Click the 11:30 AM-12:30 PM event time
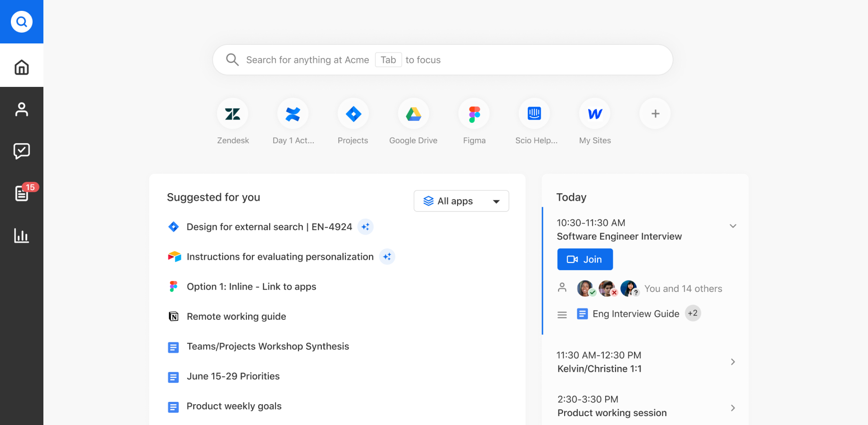Screen dimensions: 868x425 click(x=599, y=355)
